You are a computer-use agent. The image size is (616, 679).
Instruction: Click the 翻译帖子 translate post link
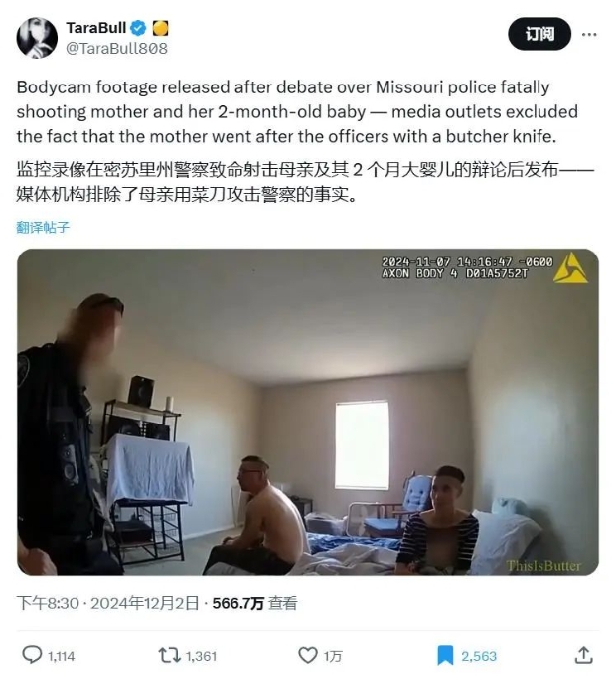point(43,227)
